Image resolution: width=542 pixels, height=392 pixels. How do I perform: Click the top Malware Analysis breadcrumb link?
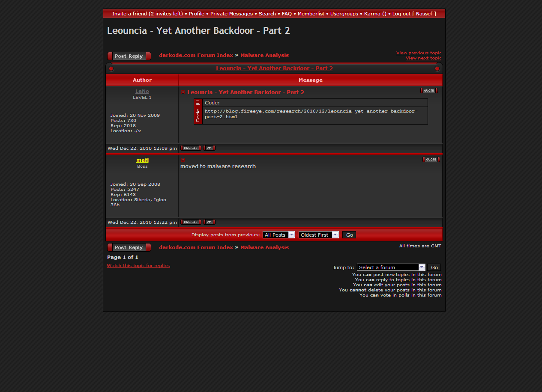coord(264,55)
